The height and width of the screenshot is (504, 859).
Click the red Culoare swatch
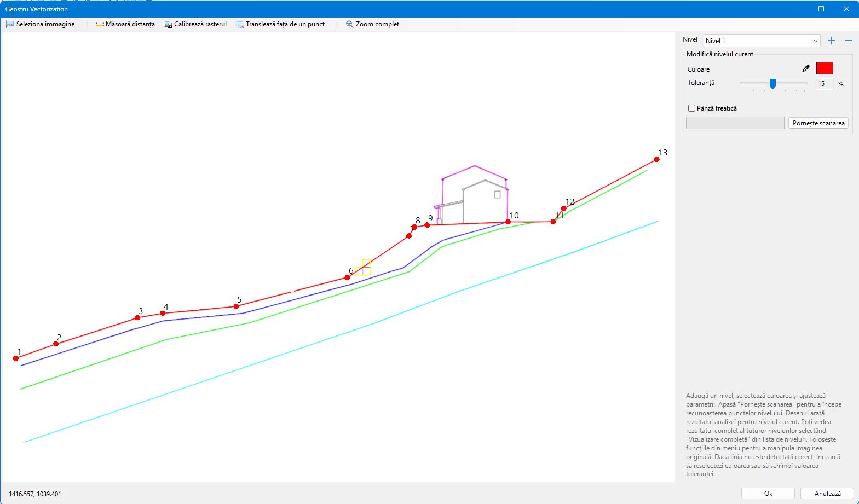(825, 68)
